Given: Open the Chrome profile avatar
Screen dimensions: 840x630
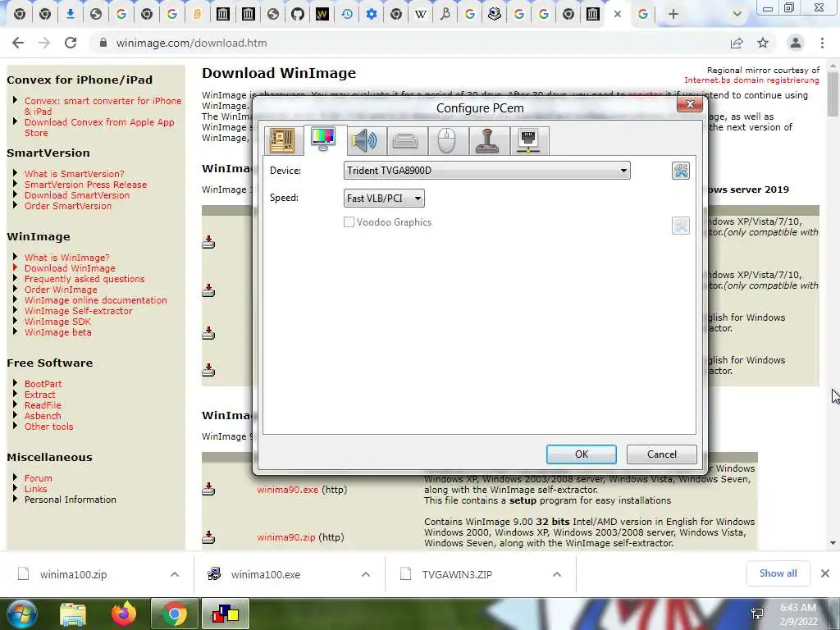Looking at the screenshot, I should point(796,43).
